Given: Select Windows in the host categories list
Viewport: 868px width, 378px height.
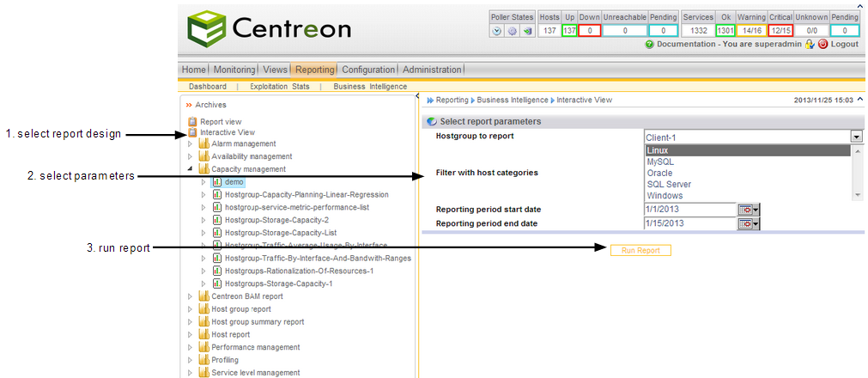Looking at the screenshot, I should pyautogui.click(x=747, y=195).
